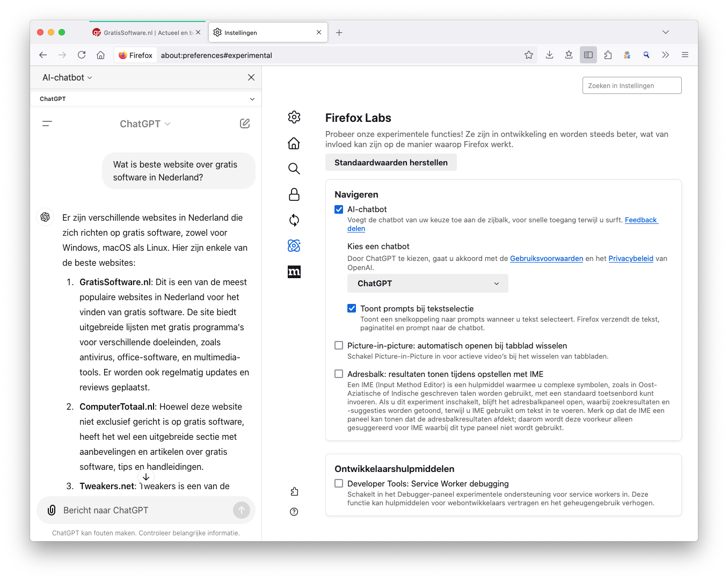The height and width of the screenshot is (581, 728).
Task: Expand the AI-chatbot sidebar title dropdown
Action: [x=68, y=78]
